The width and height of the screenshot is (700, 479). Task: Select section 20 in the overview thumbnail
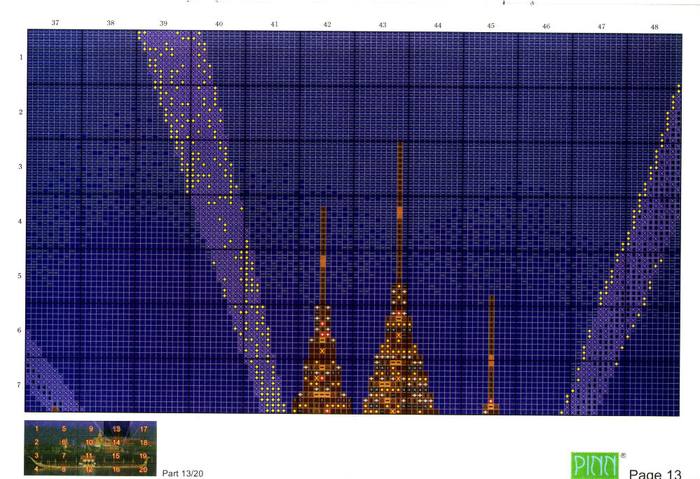(x=143, y=469)
